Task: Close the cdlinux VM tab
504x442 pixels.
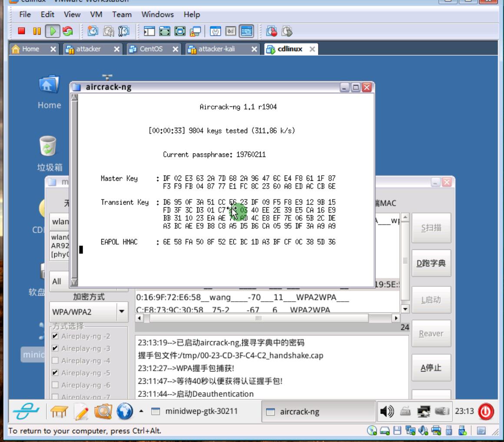Action: pyautogui.click(x=312, y=49)
